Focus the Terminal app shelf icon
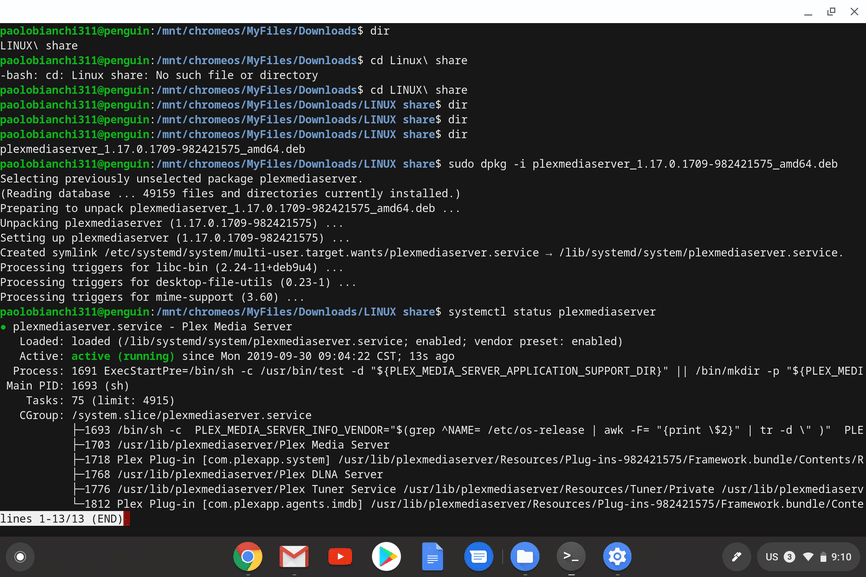Viewport: 866px width, 577px height. coord(571,557)
